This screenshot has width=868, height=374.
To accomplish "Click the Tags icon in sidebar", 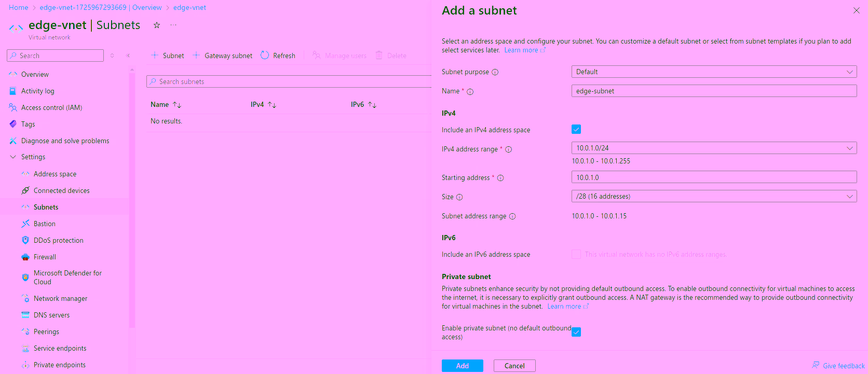I will (x=13, y=124).
